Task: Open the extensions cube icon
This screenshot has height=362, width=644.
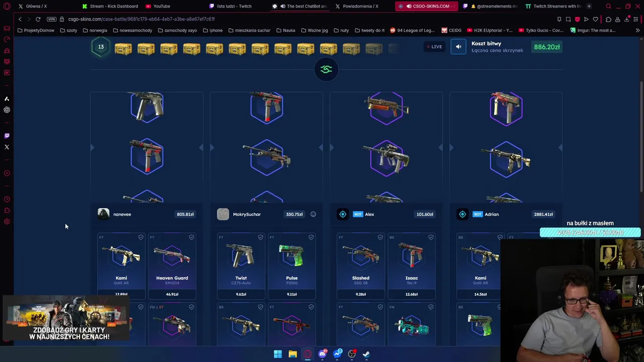Action: 608,19
